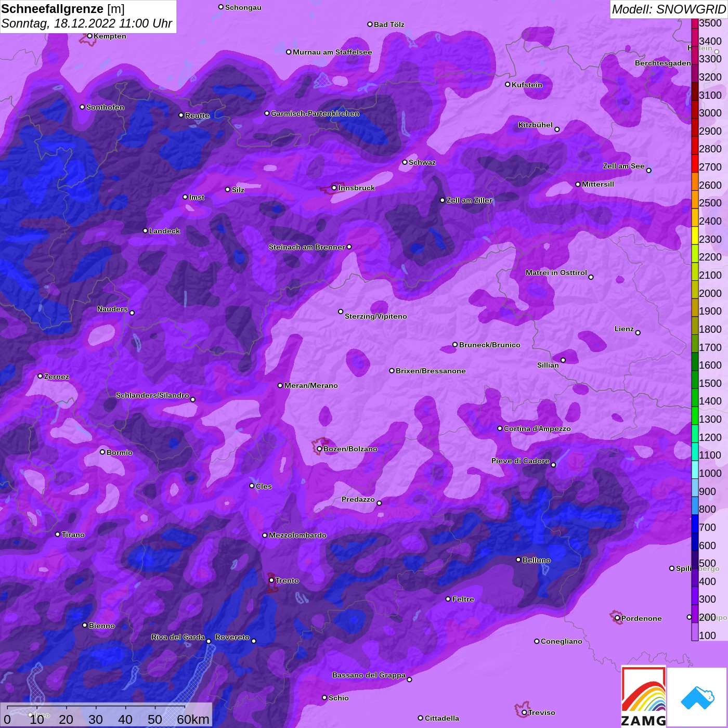Image resolution: width=728 pixels, height=728 pixels.
Task: Click the Berchtesgaden label
Action: 663,63
